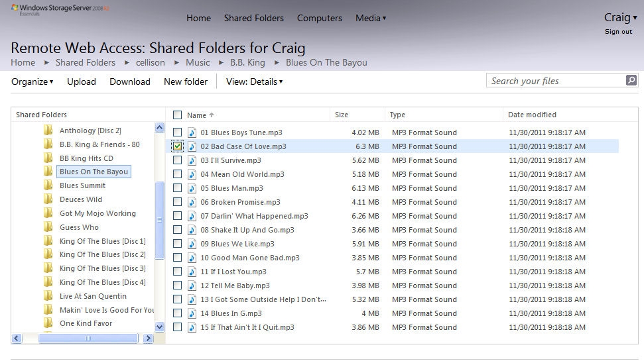Viewport: 644px width, 363px height.
Task: Expand the Media menu in top navigation
Action: [371, 18]
